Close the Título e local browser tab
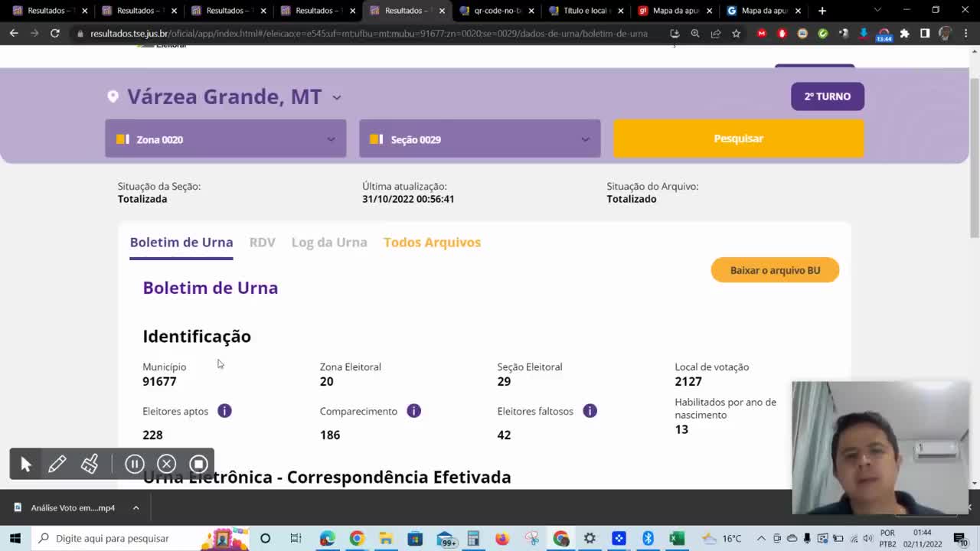 pyautogui.click(x=620, y=11)
